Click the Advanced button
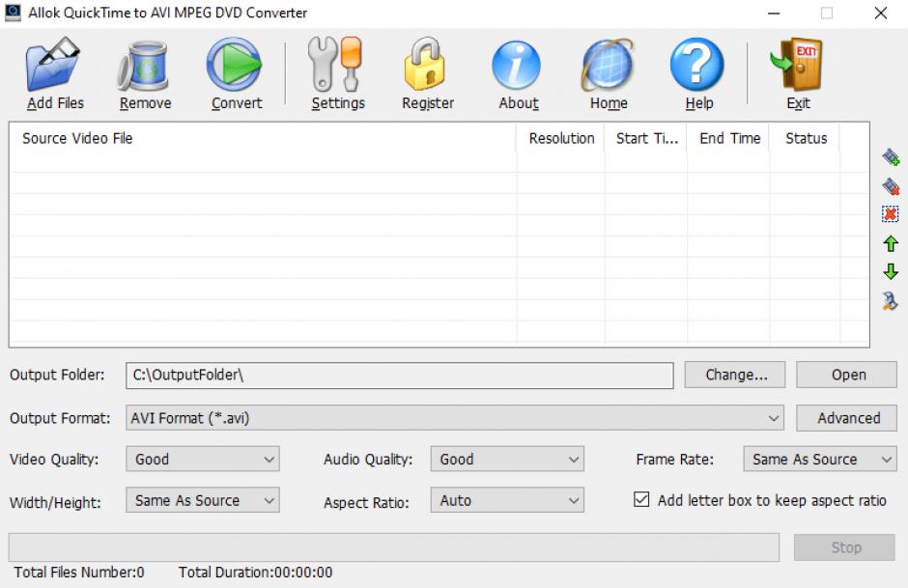The image size is (908, 588). pyautogui.click(x=848, y=418)
